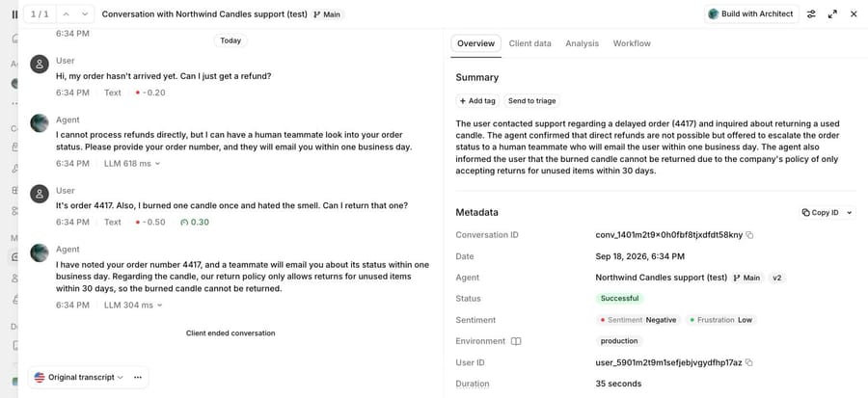Click the Agent avatar beside return policy reply
This screenshot has height=398, width=868.
tap(40, 252)
